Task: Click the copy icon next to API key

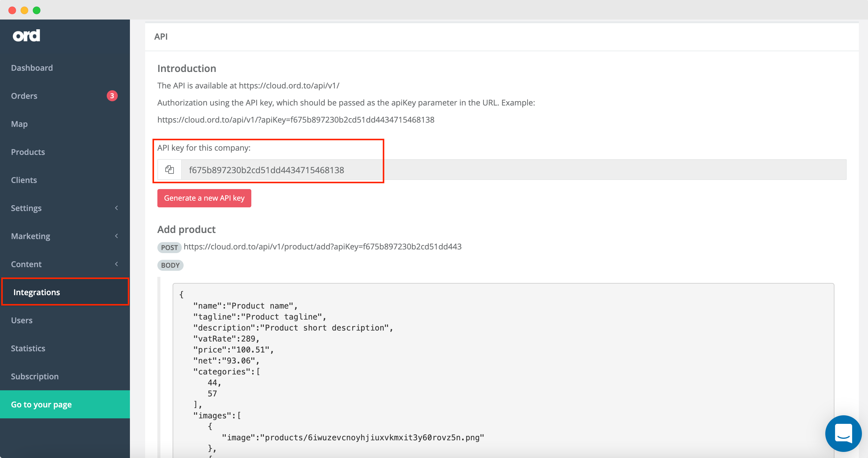Action: (x=170, y=169)
